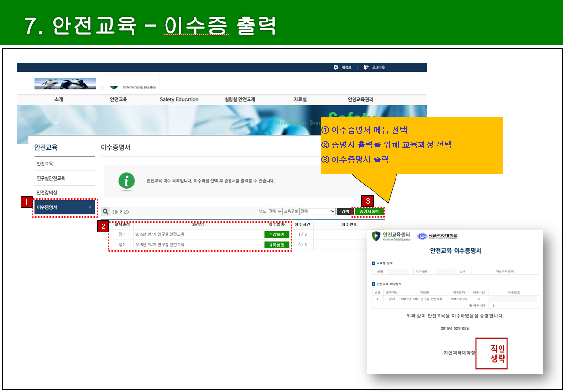Open the 실험실 안전교재 menu

pyautogui.click(x=240, y=100)
